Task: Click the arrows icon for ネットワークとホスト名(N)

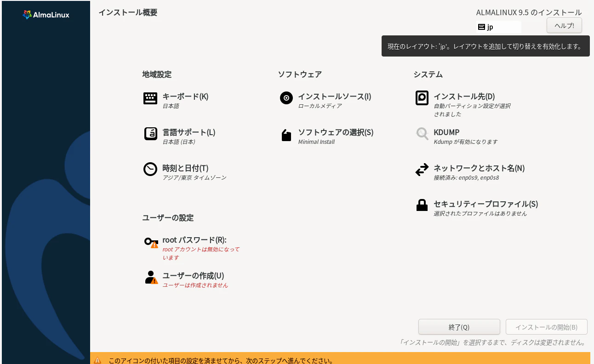Action: 422,170
